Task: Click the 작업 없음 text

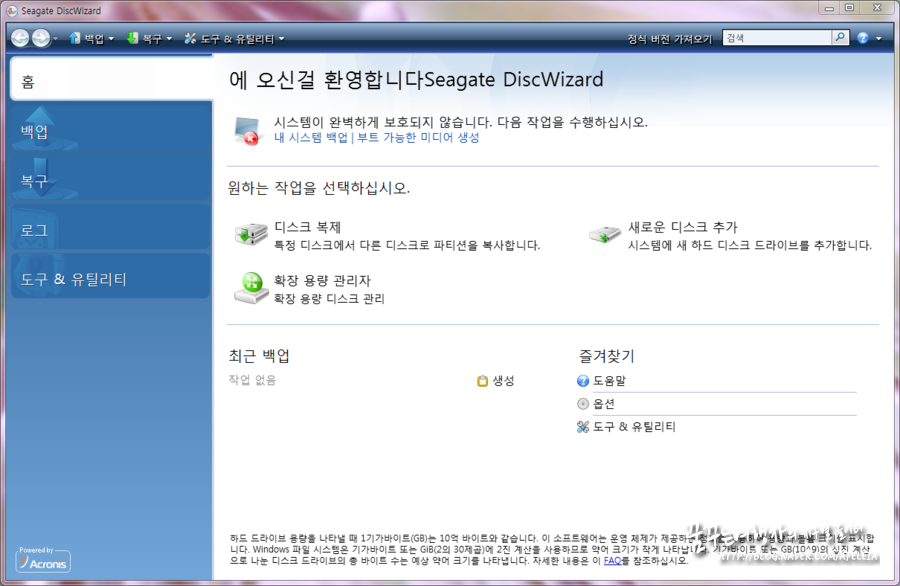Action: 252,380
